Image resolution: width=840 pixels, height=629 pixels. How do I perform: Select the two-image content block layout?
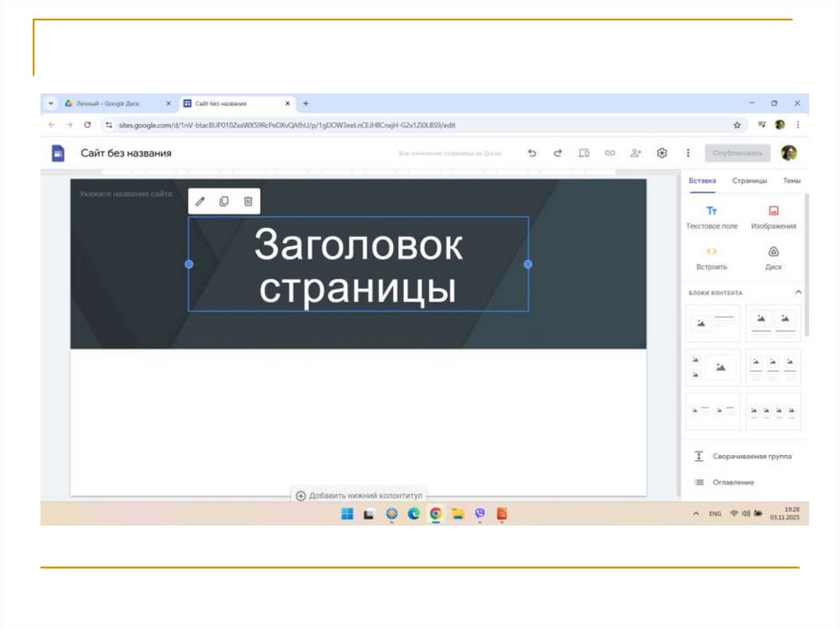pos(773,323)
